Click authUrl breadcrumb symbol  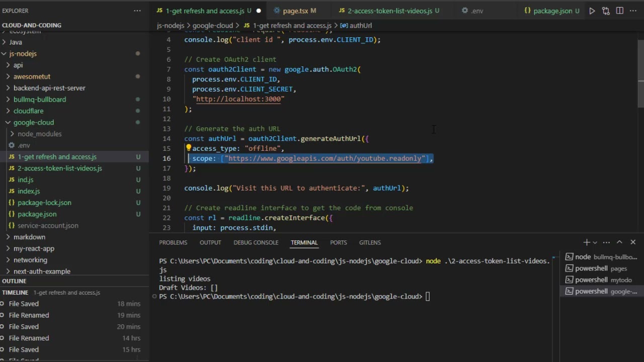point(356,25)
